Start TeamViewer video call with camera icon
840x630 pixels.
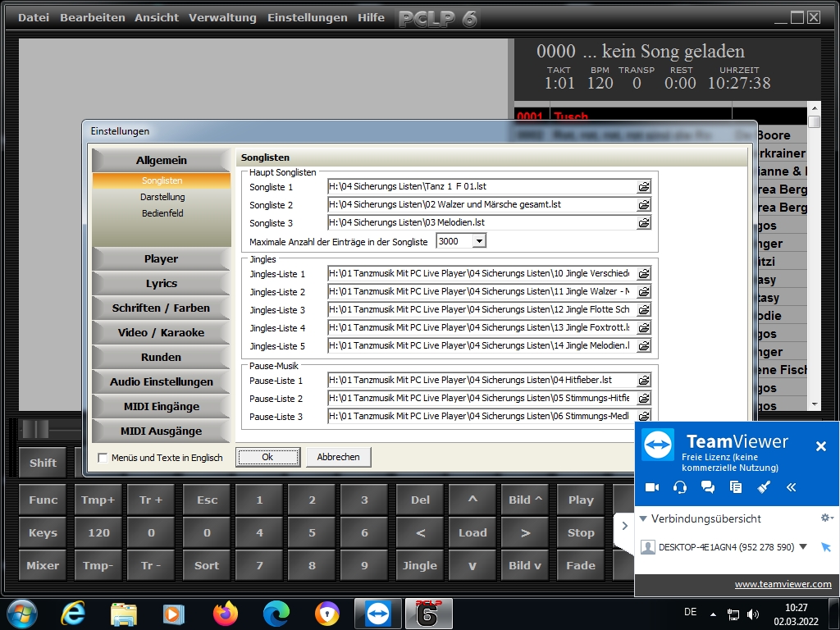point(652,487)
